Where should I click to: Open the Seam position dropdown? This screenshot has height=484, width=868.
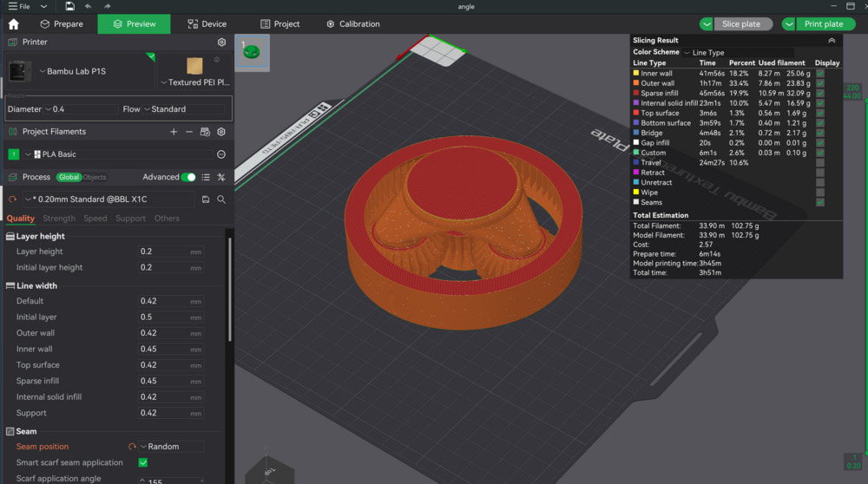(170, 447)
